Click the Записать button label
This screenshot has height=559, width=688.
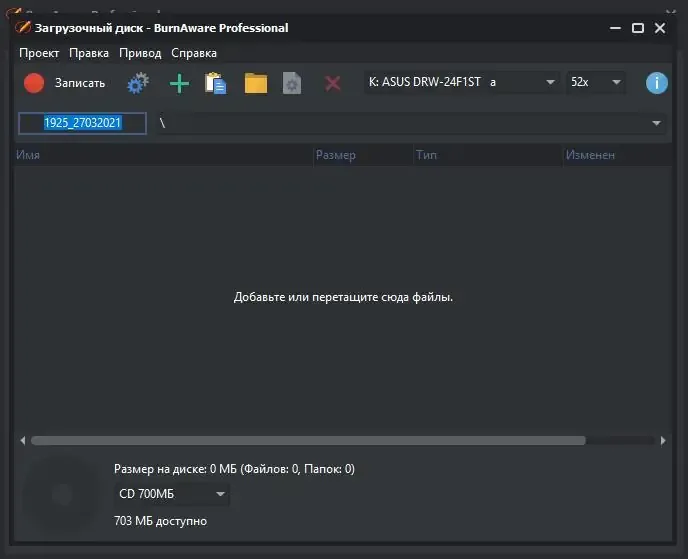[80, 83]
